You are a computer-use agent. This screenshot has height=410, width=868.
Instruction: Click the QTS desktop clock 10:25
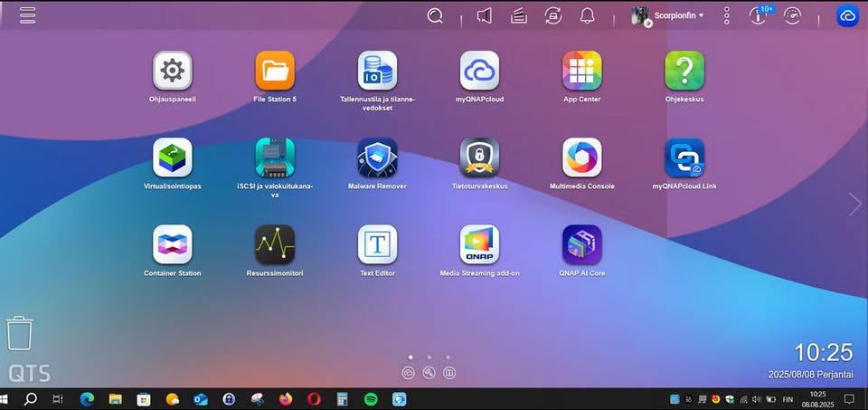pos(824,352)
